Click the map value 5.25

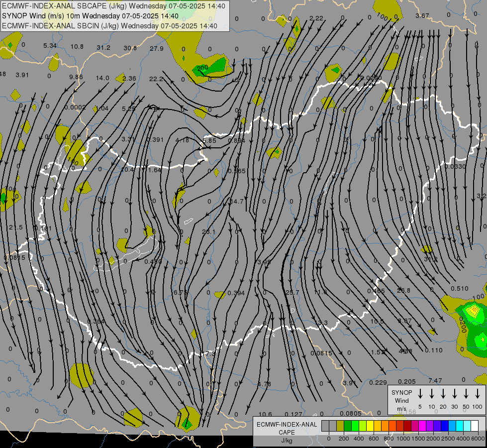tap(128, 109)
